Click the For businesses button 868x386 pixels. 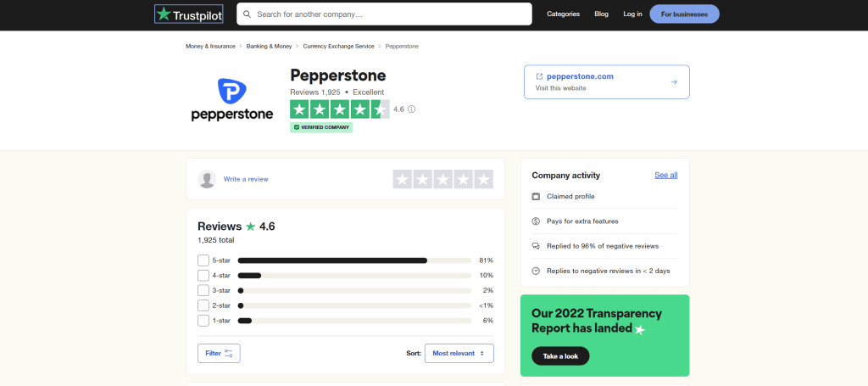[684, 14]
